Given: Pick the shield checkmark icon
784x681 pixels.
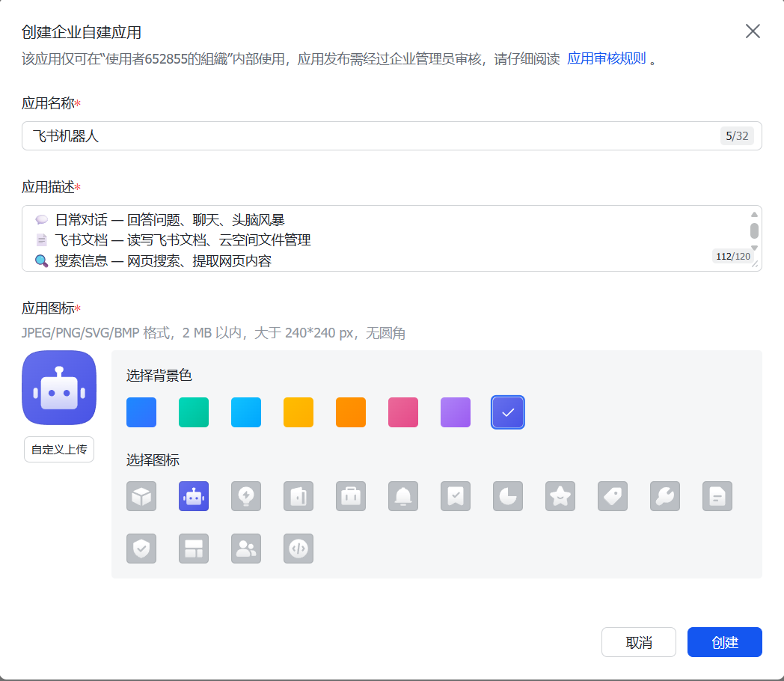Looking at the screenshot, I should pos(141,549).
